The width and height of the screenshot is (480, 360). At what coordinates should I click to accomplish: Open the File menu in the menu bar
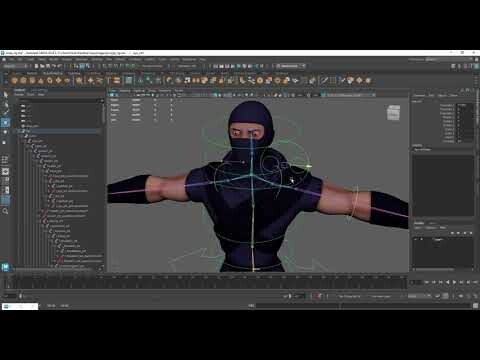pyautogui.click(x=12, y=59)
